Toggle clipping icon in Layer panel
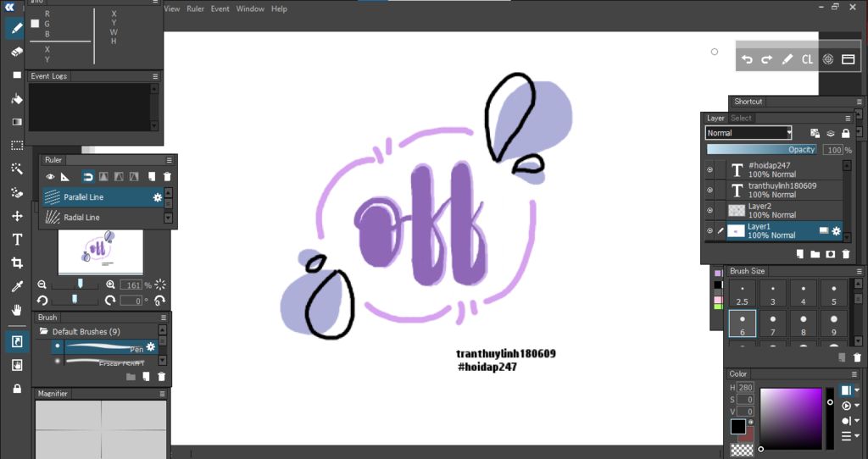868x459 pixels. click(831, 133)
